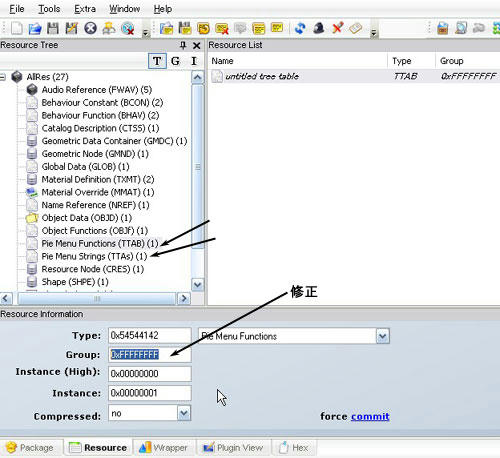The width and height of the screenshot is (500, 458).
Task: Toggle the T type filter button
Action: [x=157, y=61]
